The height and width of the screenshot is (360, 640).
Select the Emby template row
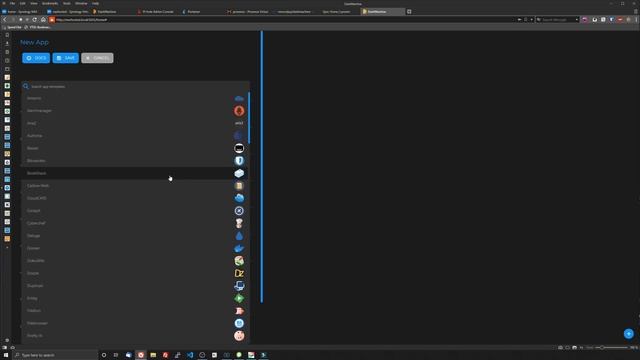tap(134, 298)
